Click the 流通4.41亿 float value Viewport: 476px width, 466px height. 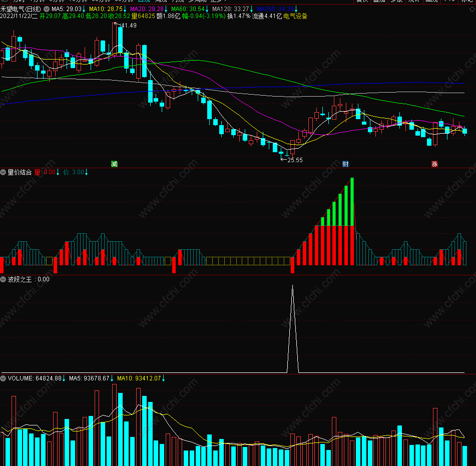(x=267, y=16)
